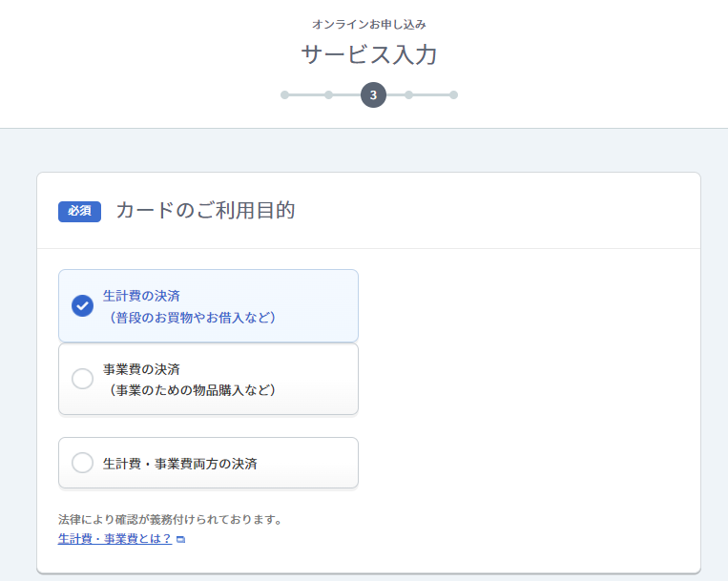Click the 法律により確認が義務付けられております note

point(170,519)
